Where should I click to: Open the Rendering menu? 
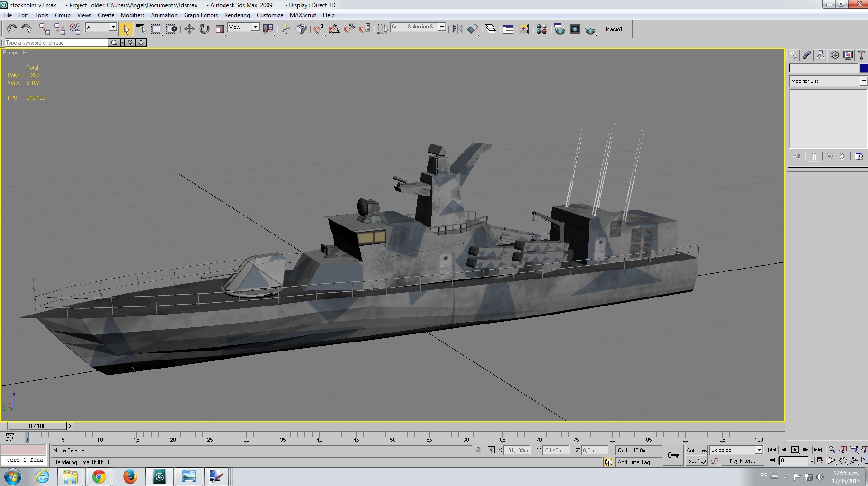237,15
